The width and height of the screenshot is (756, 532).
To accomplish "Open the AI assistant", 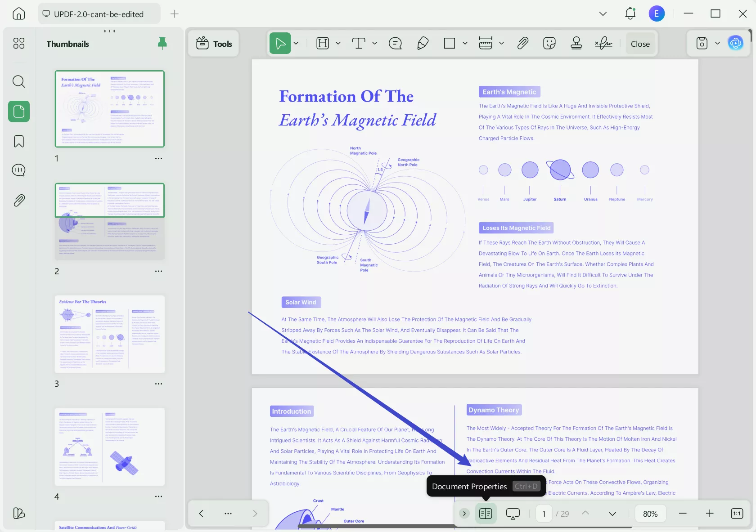I will 736,43.
